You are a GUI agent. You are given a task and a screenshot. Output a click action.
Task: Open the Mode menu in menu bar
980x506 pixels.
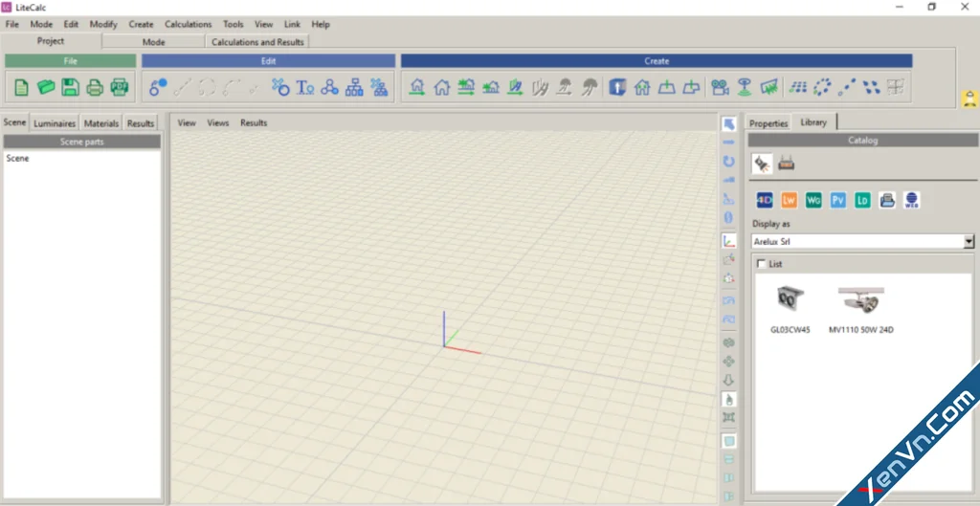pyautogui.click(x=41, y=24)
